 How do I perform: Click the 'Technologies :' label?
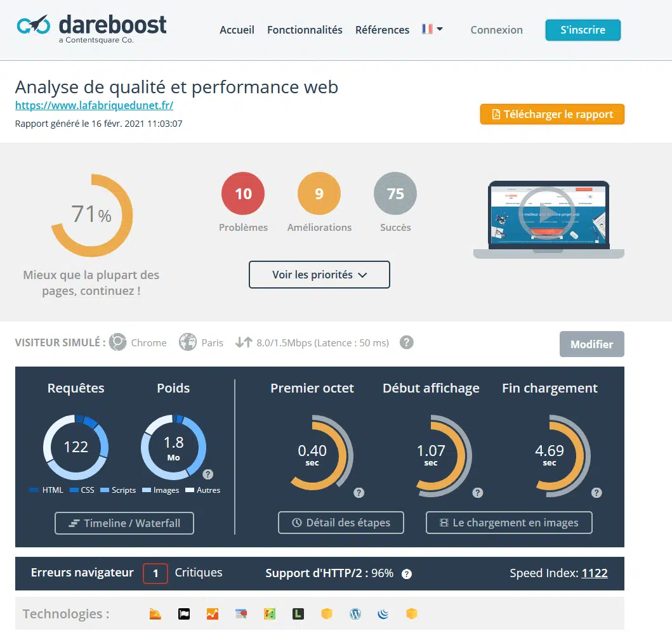click(66, 614)
